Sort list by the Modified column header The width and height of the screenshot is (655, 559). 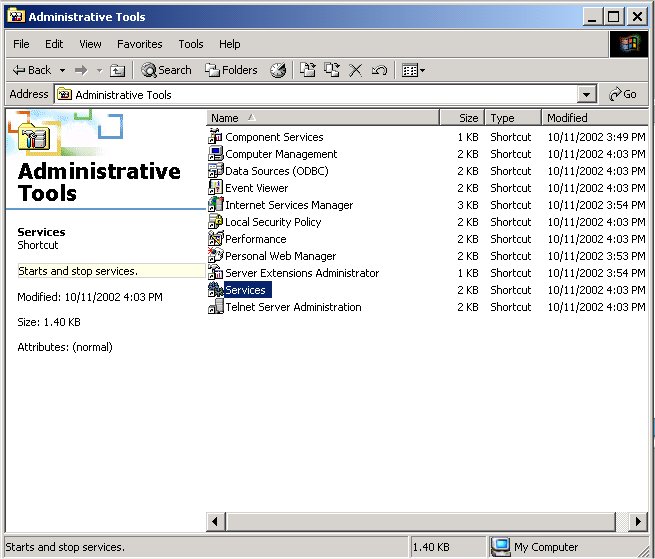click(x=567, y=118)
